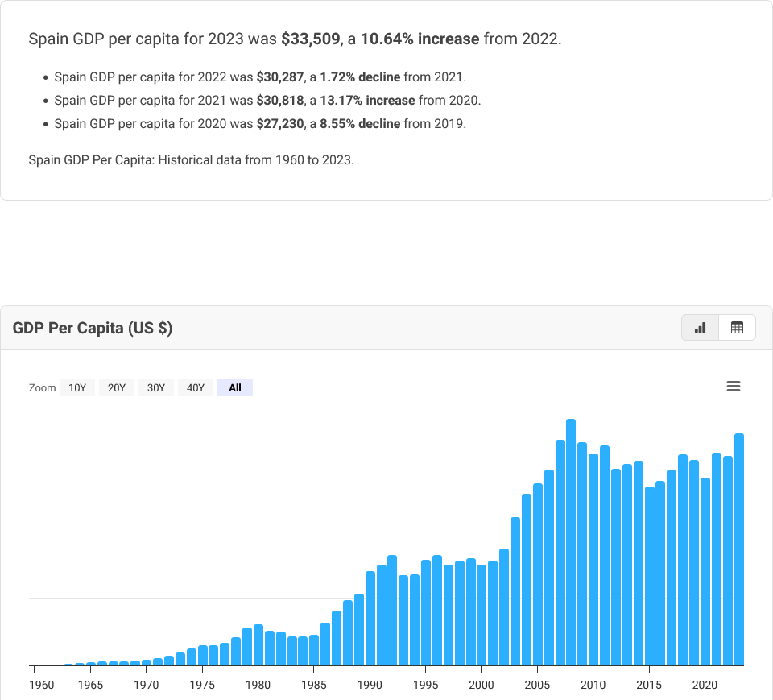Click the 1960 x-axis label
The image size is (773, 700).
(x=41, y=685)
